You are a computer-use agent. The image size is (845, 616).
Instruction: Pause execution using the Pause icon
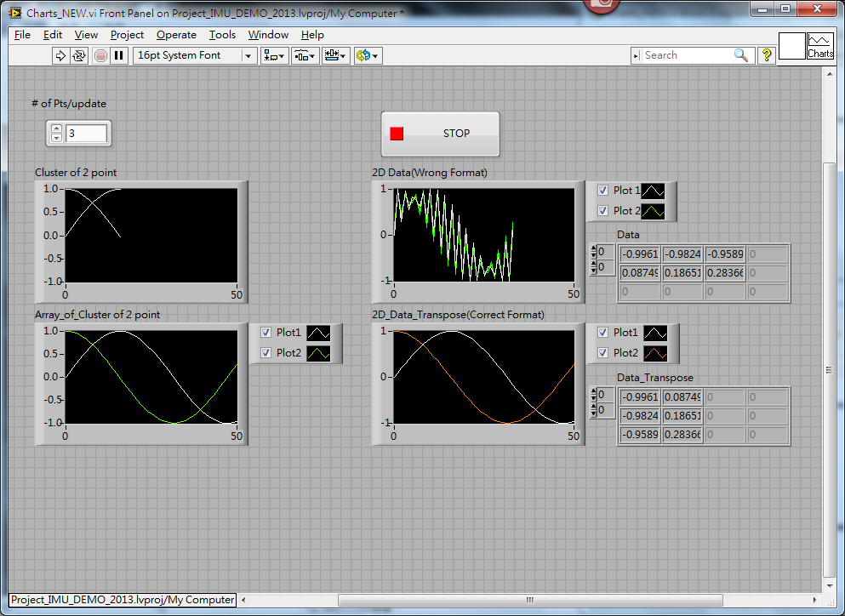(119, 55)
